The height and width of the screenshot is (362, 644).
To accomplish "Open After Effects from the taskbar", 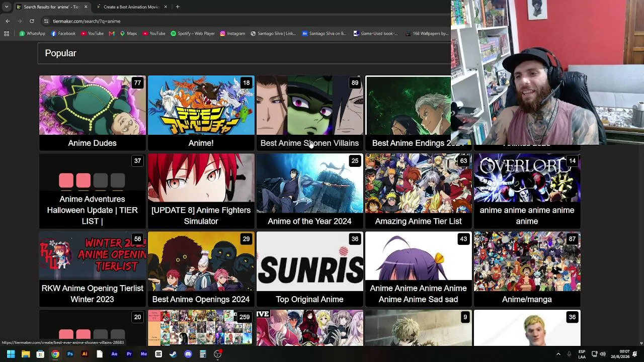I will (x=114, y=354).
